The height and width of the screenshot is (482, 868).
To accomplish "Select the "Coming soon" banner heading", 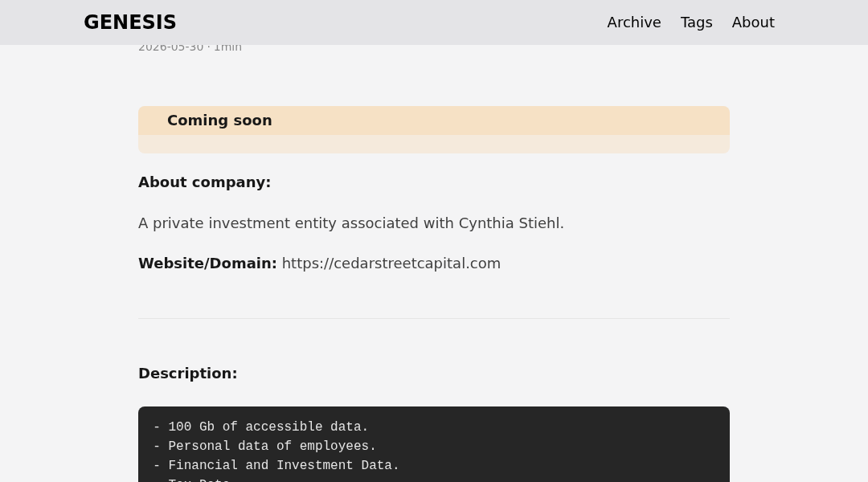I will point(219,120).
